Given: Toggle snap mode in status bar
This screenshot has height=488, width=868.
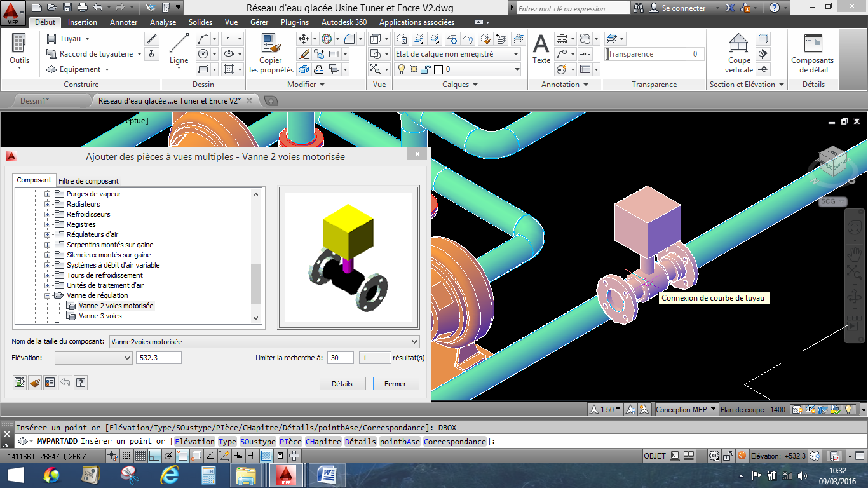Looking at the screenshot, I should coord(127,456).
